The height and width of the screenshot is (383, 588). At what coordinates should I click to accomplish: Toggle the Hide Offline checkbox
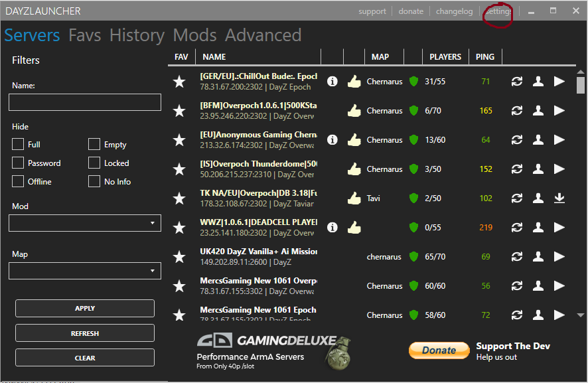(18, 182)
